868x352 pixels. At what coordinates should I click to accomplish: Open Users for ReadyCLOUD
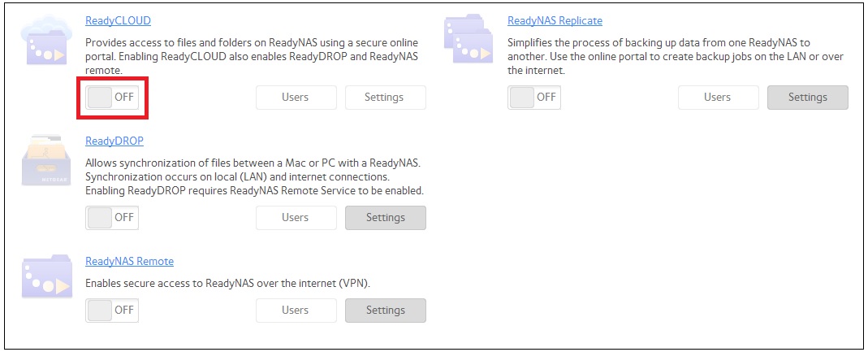(x=296, y=98)
